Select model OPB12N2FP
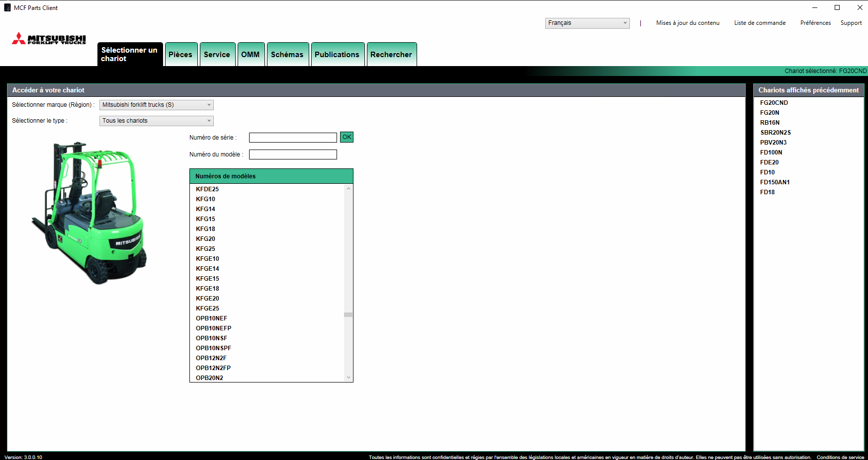Screen dimensions: 868x460 click(x=213, y=368)
